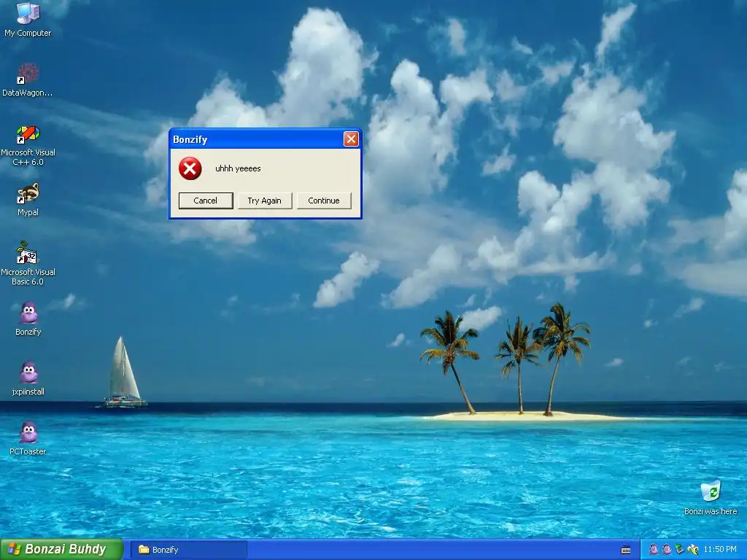The height and width of the screenshot is (560, 747).
Task: Click the Cancel button in Bonzify dialog
Action: (x=206, y=201)
